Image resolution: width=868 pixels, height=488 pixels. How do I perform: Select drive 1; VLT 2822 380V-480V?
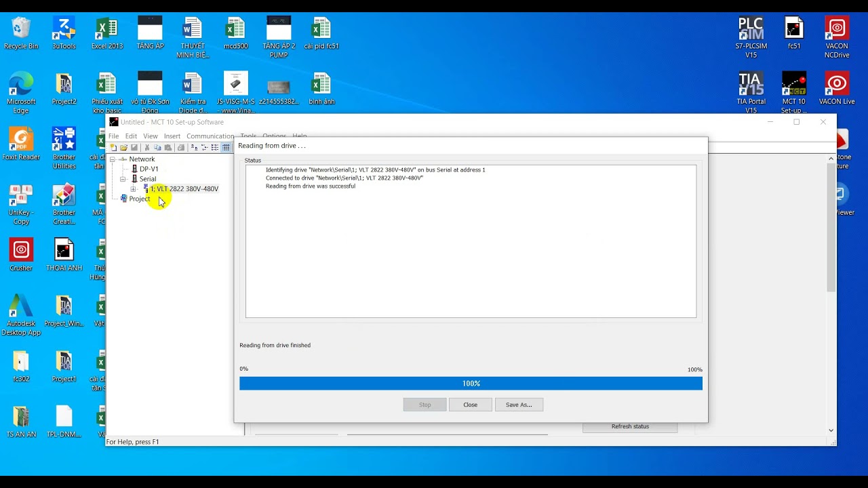[x=184, y=189]
